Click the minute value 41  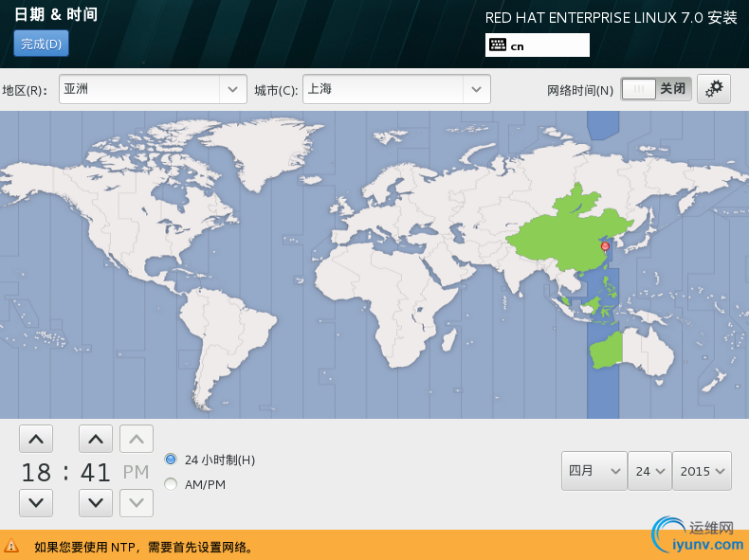(96, 472)
